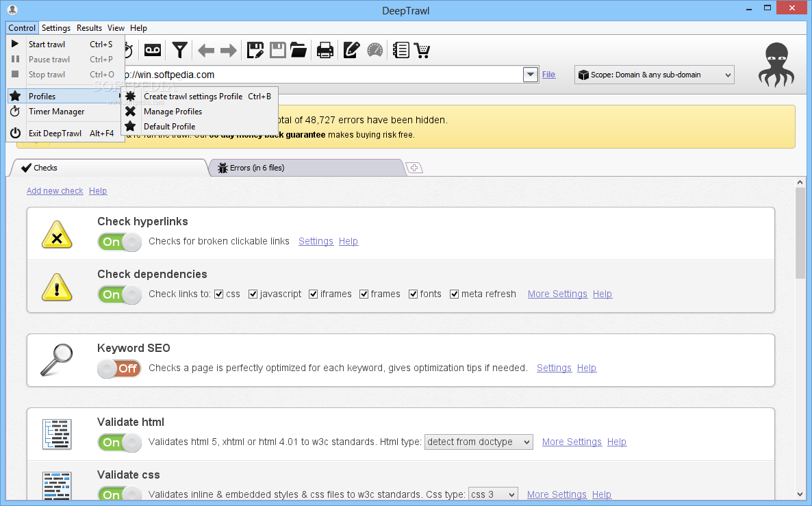Click the Check hyperlinks warning icon
This screenshot has height=506, width=812.
[x=57, y=235]
